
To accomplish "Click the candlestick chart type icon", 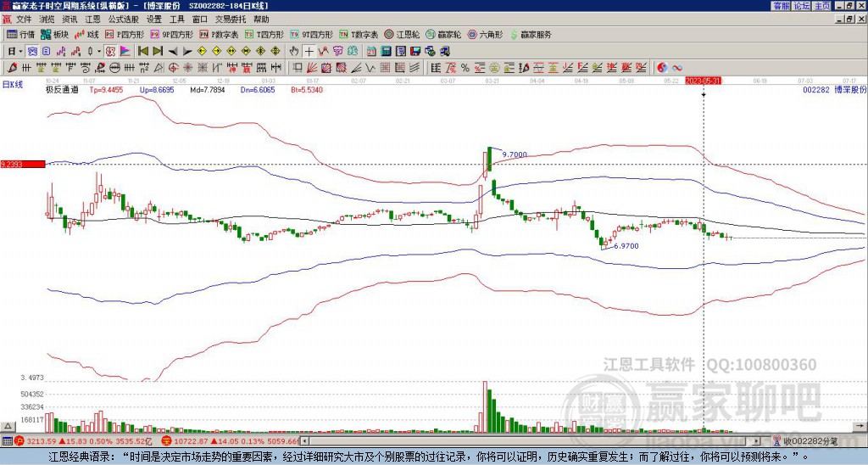I will click(90, 52).
